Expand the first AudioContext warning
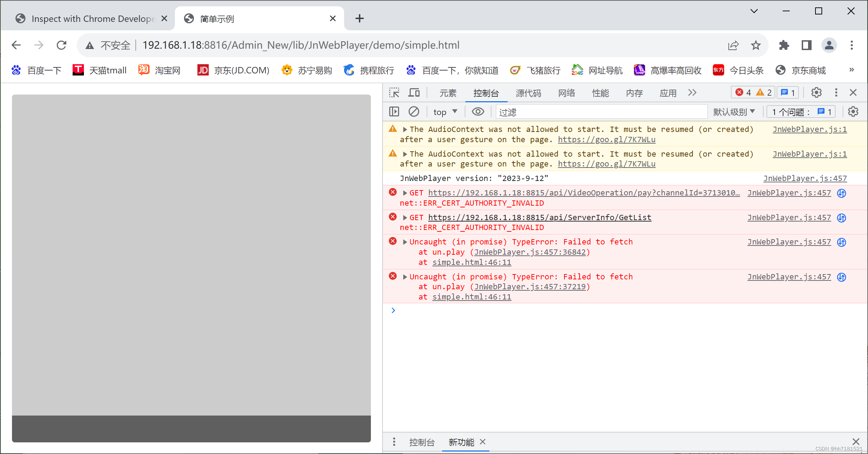The height and width of the screenshot is (454, 868). pos(405,129)
